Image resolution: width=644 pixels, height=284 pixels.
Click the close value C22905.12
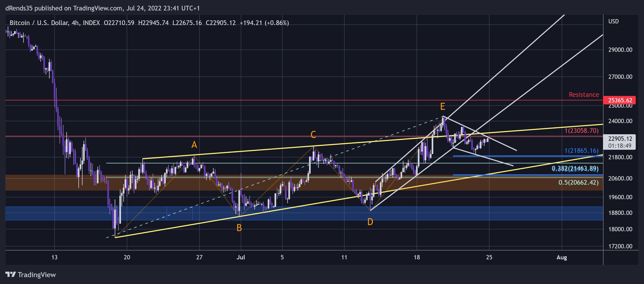tap(220, 23)
